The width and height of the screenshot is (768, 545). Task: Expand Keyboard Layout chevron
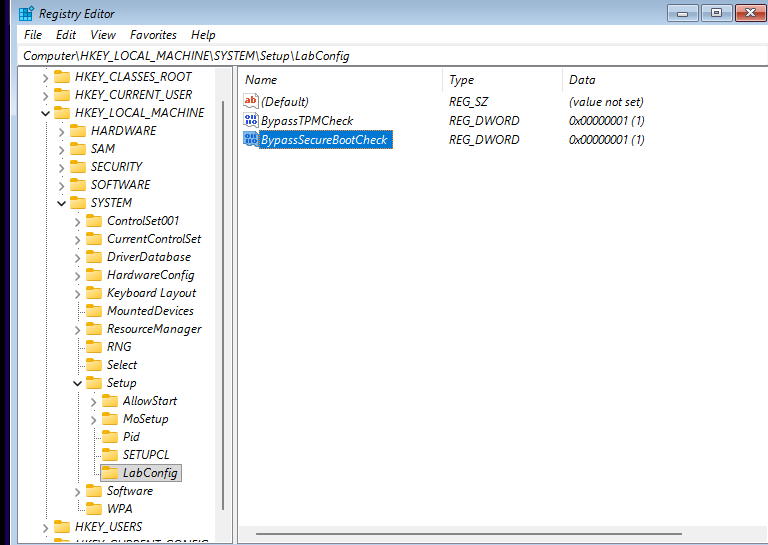tap(77, 294)
